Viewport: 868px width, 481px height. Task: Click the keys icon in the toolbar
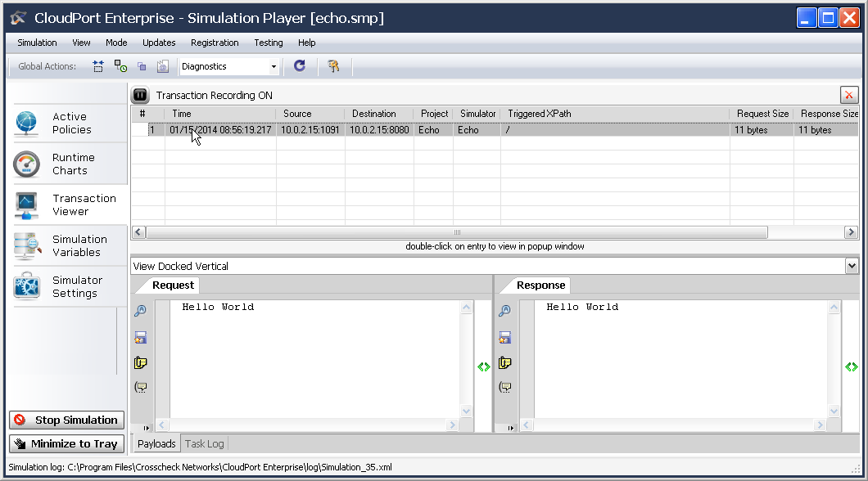click(x=333, y=66)
